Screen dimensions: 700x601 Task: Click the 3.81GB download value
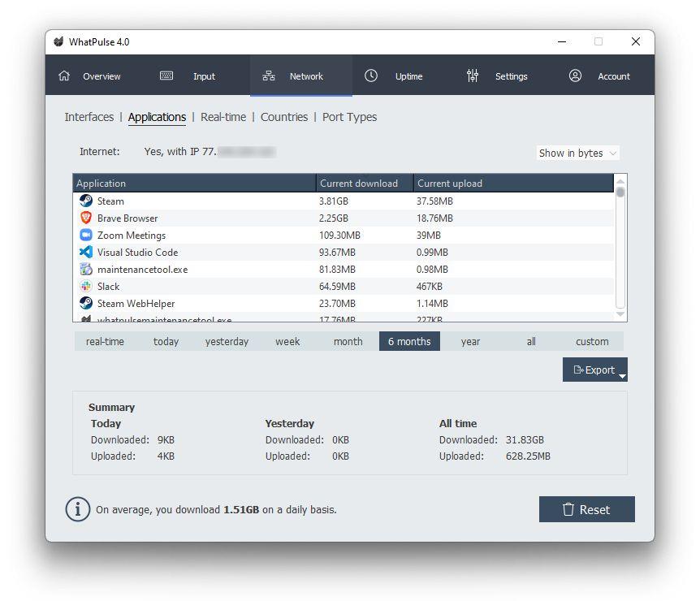pyautogui.click(x=334, y=201)
